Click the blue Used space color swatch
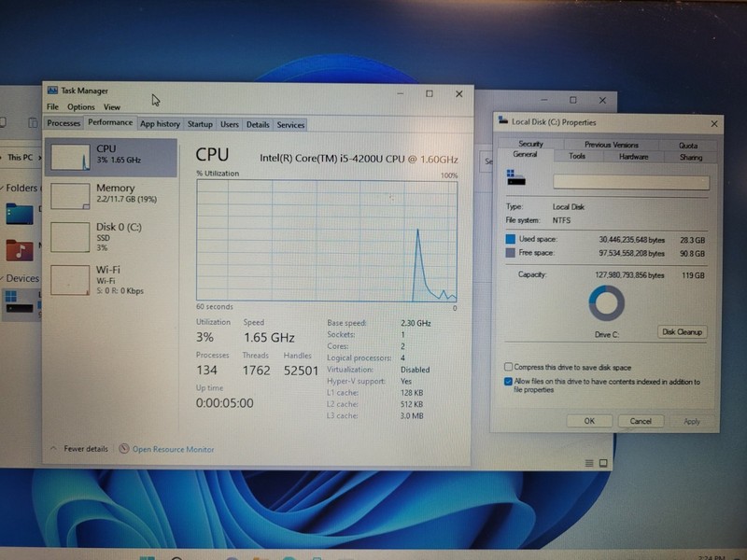Viewport: 747px width, 560px height. click(510, 239)
